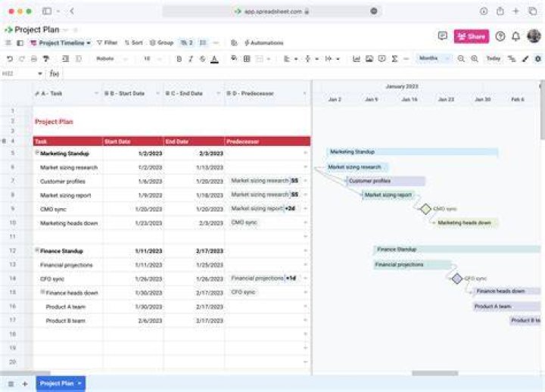Collapse the Marketing Standup group

pos(37,153)
